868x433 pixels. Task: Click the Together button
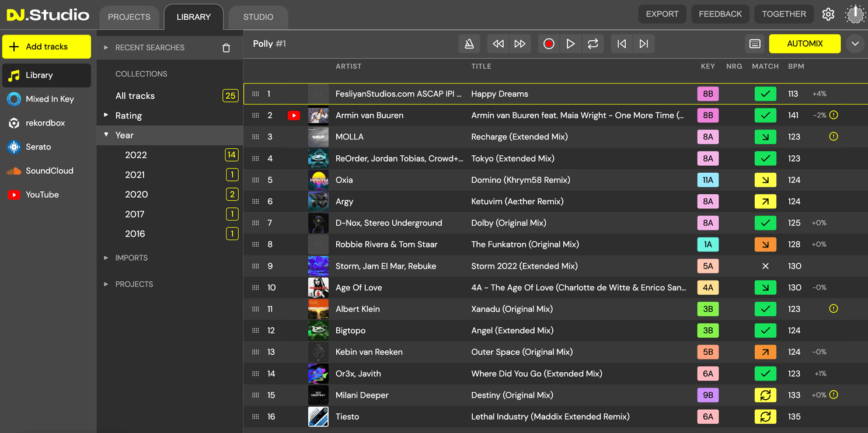tap(784, 14)
